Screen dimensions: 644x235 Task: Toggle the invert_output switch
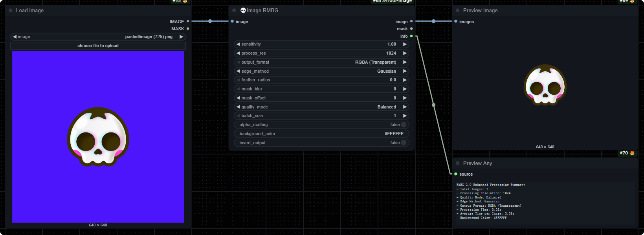[404, 143]
